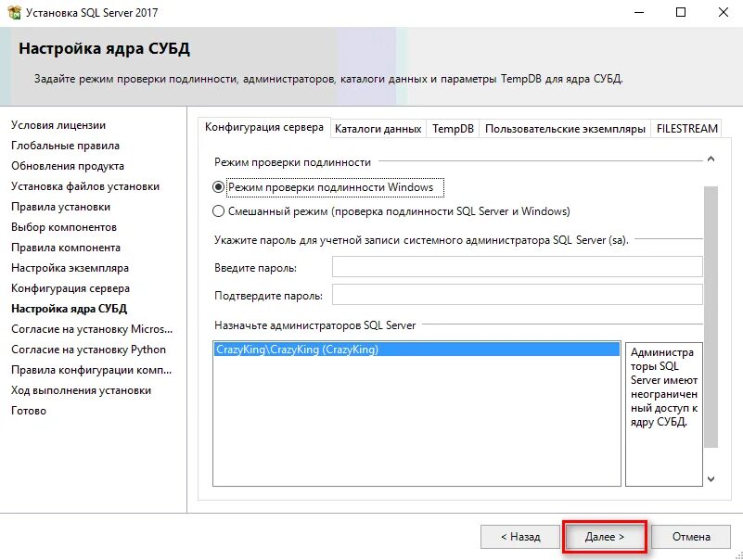
Task: Open the Пользовательские экземпляры tab
Action: (565, 129)
